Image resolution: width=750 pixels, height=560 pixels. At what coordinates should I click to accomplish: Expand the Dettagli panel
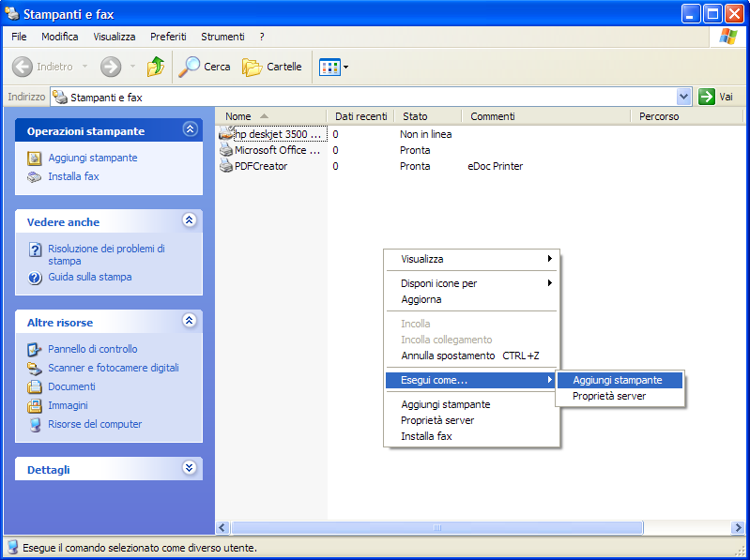coord(190,467)
